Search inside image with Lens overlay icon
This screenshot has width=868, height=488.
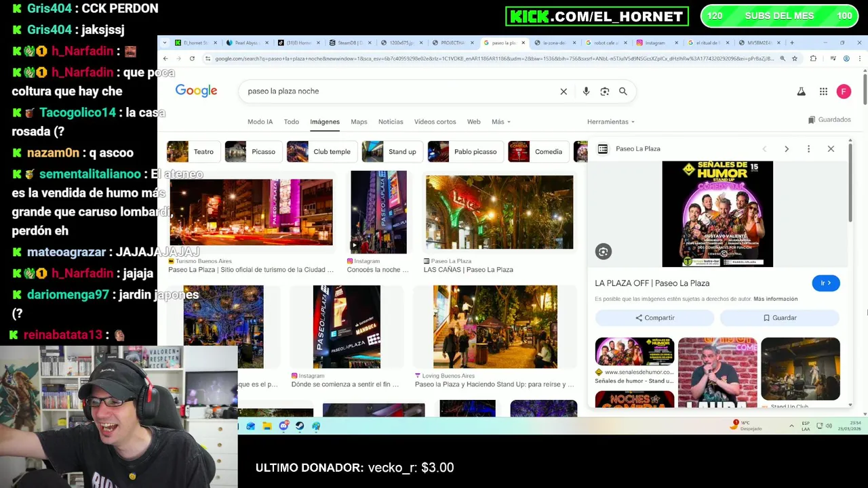[603, 251]
